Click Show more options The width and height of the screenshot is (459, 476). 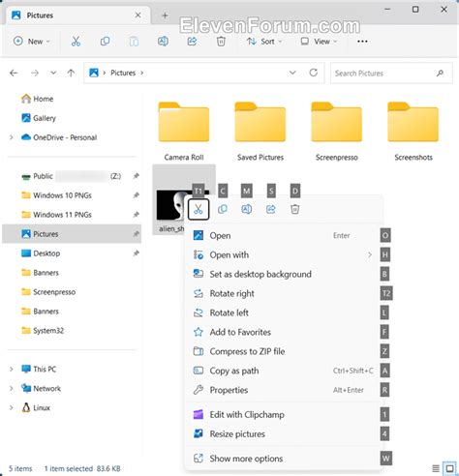tap(283, 459)
